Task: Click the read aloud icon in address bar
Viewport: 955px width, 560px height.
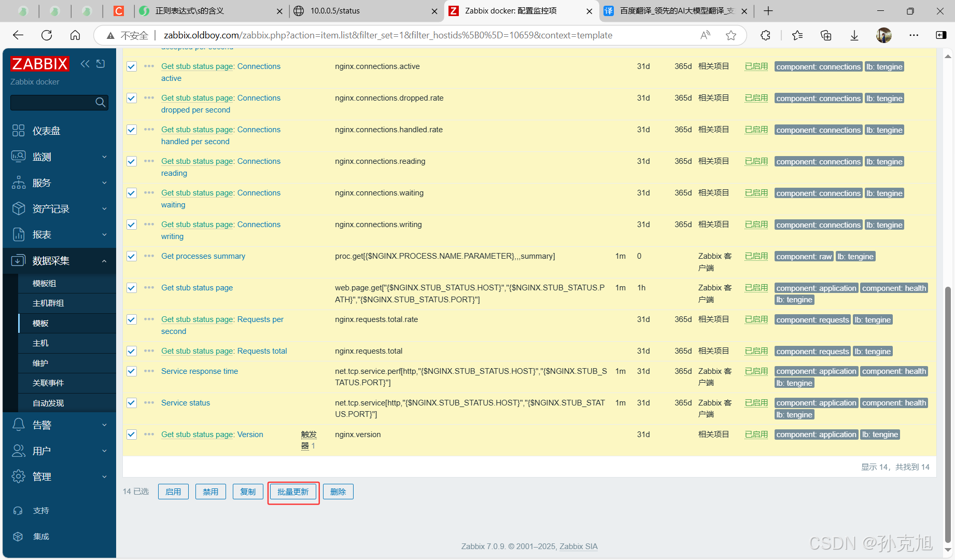Action: coord(705,35)
